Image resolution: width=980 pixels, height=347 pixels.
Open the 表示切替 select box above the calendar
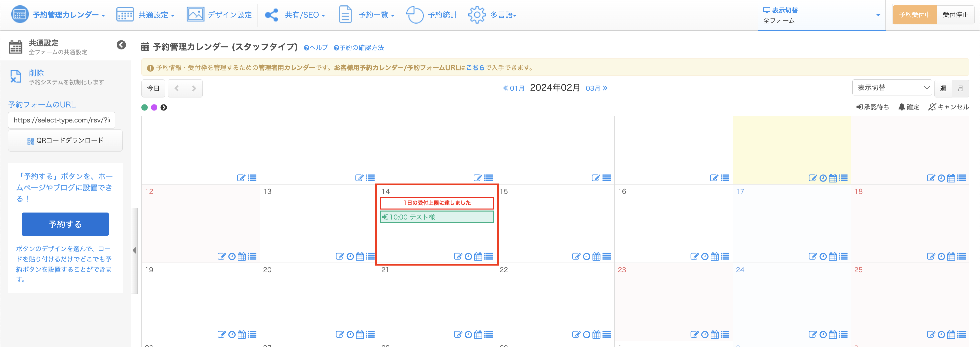pos(891,88)
